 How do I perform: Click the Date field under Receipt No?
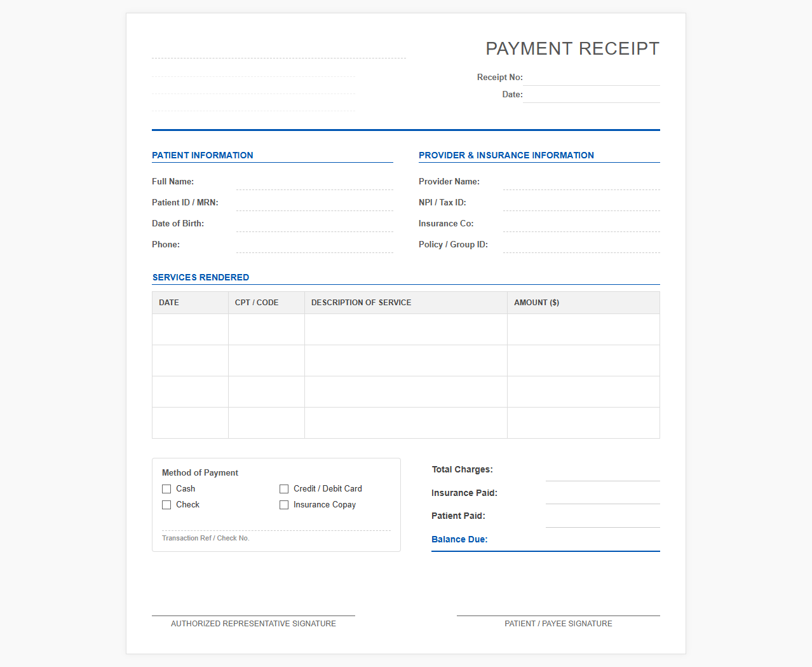(x=592, y=95)
